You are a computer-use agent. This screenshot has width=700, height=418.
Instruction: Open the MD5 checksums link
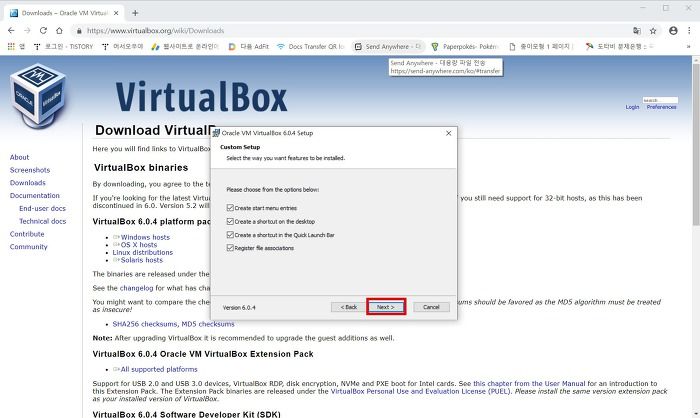click(208, 324)
